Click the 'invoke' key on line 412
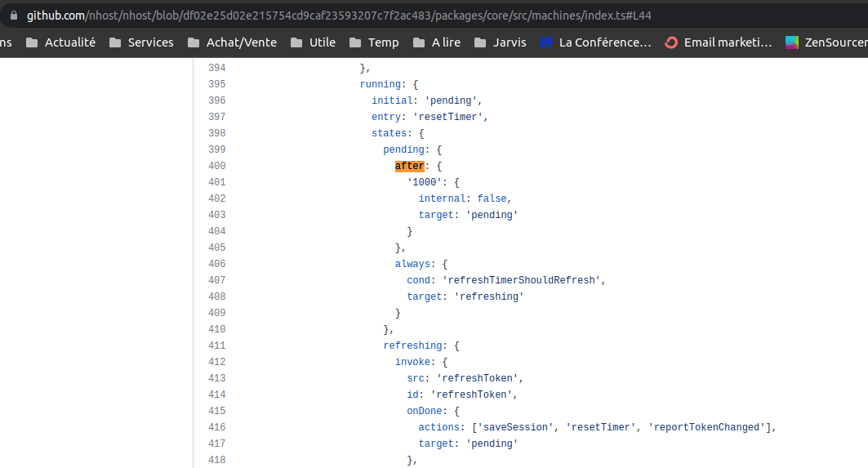The height and width of the screenshot is (468, 868). tap(412, 362)
